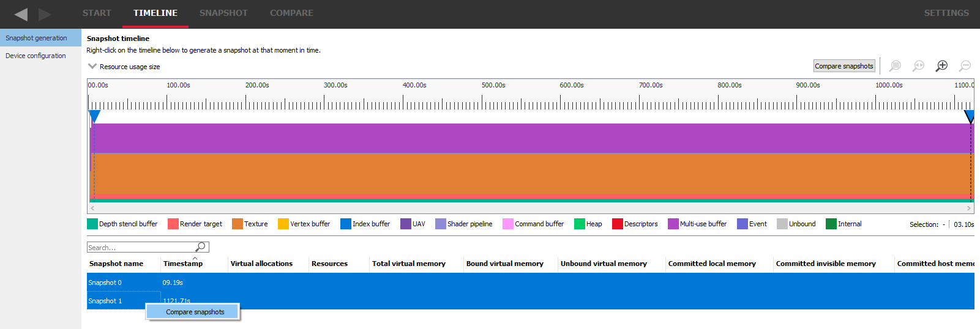
Task: Click the zoom out magnifier icon
Action: (x=965, y=66)
